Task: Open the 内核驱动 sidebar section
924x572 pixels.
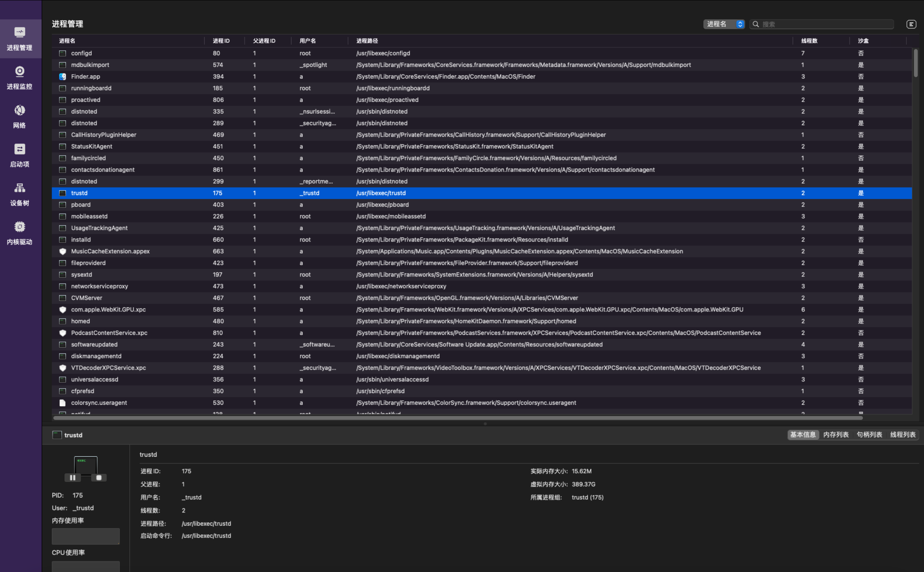Action: click(x=20, y=233)
